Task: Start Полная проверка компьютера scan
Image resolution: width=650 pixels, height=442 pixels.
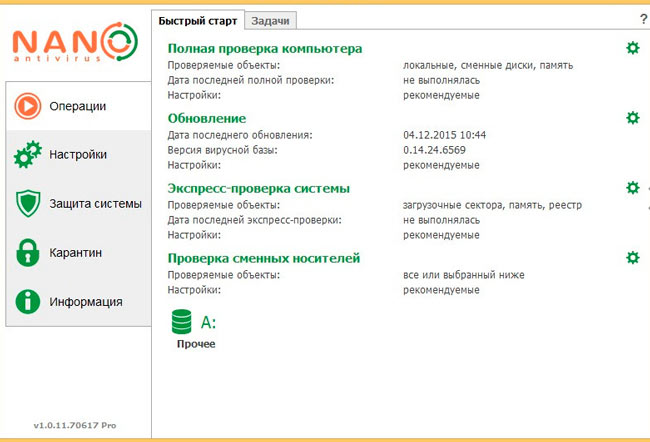Action: 264,49
